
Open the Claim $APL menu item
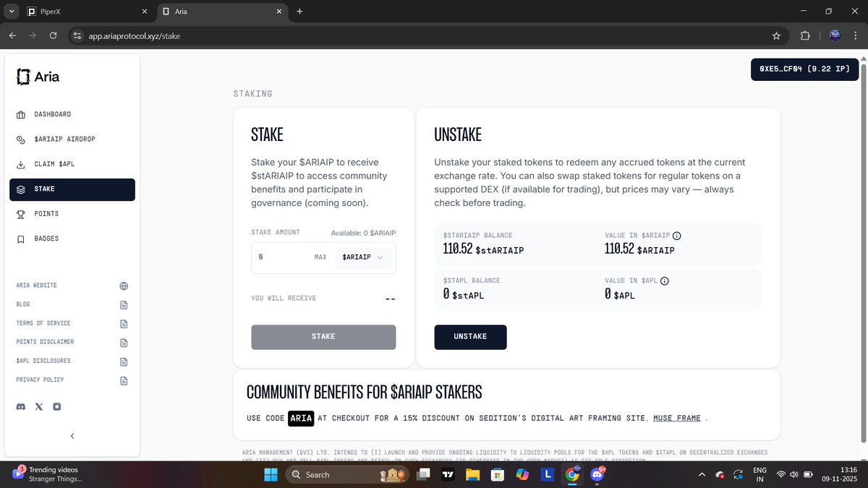click(72, 164)
